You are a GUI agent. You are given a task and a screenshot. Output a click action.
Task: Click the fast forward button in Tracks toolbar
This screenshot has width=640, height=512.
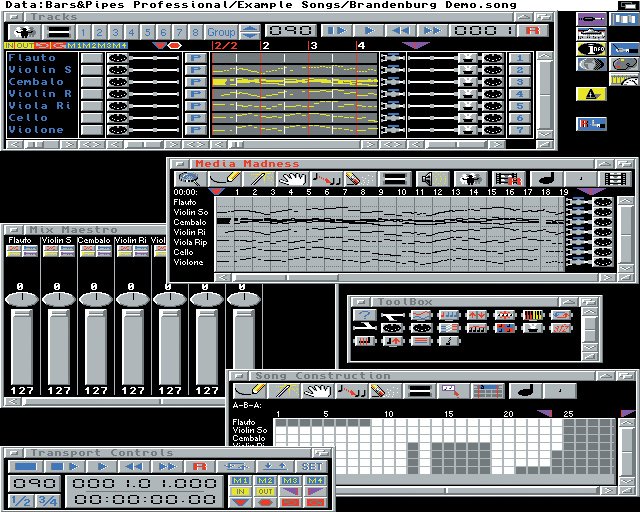(433, 31)
